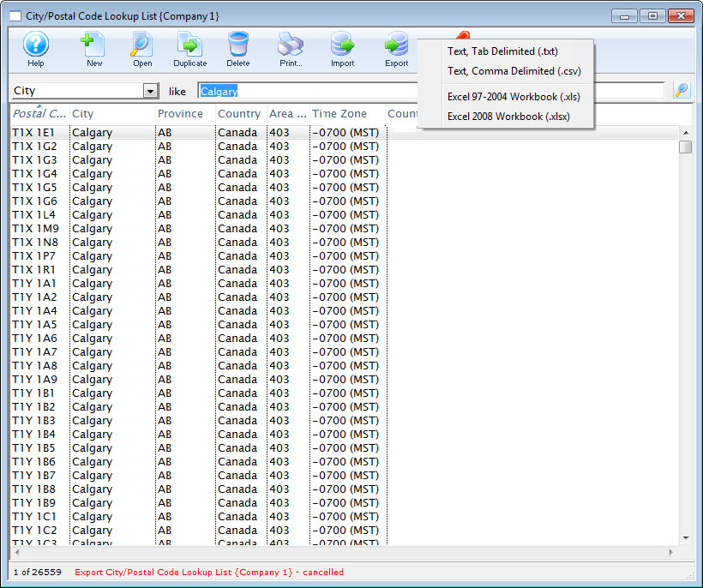Sort by the Time Zone column header
The width and height of the screenshot is (703, 588).
347,114
